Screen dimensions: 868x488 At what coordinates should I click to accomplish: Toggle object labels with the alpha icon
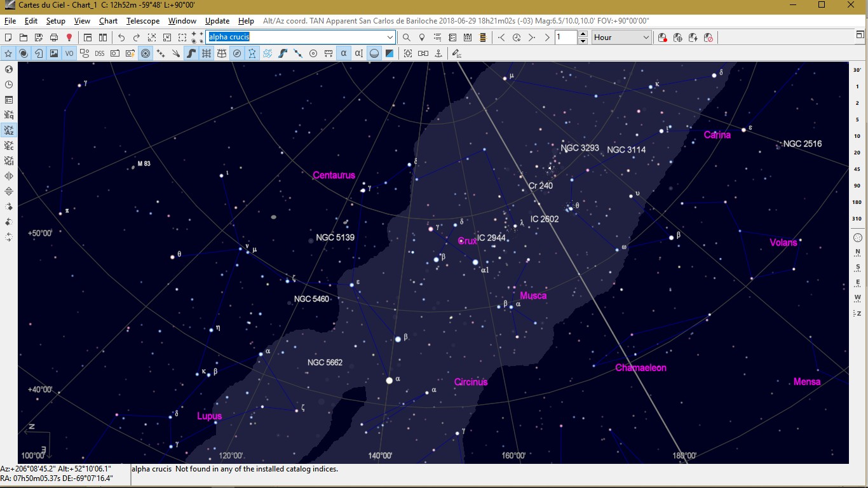[x=344, y=53]
